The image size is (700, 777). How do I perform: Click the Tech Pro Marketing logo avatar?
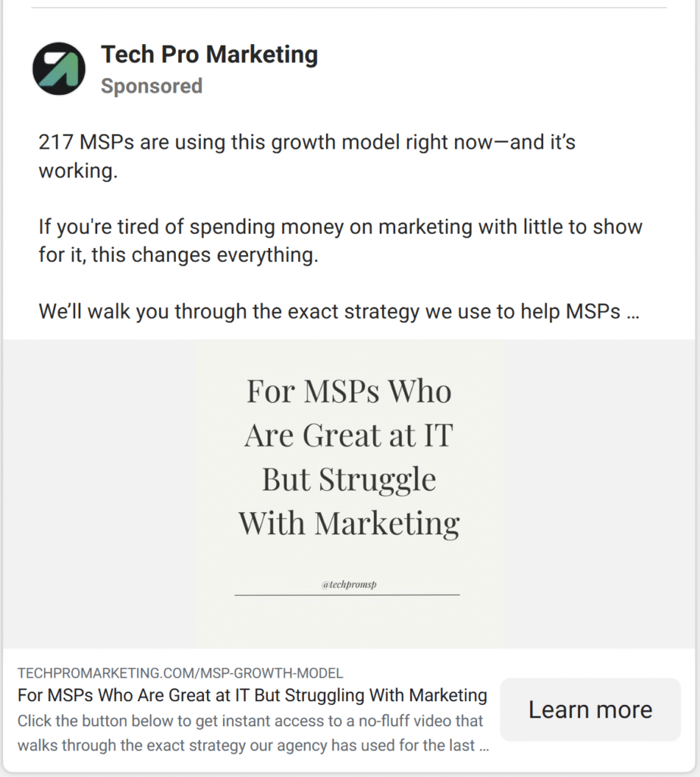pyautogui.click(x=58, y=69)
